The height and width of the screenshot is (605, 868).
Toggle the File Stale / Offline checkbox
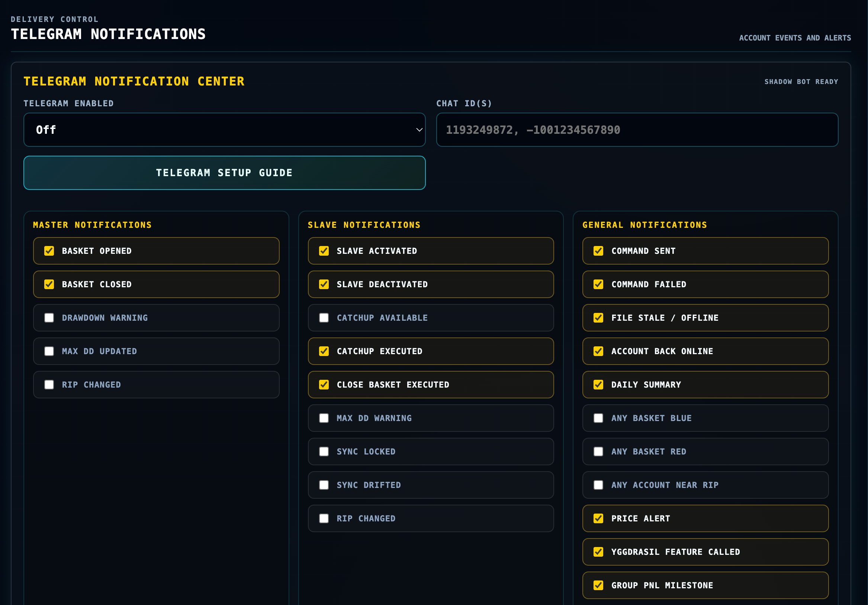pos(598,318)
